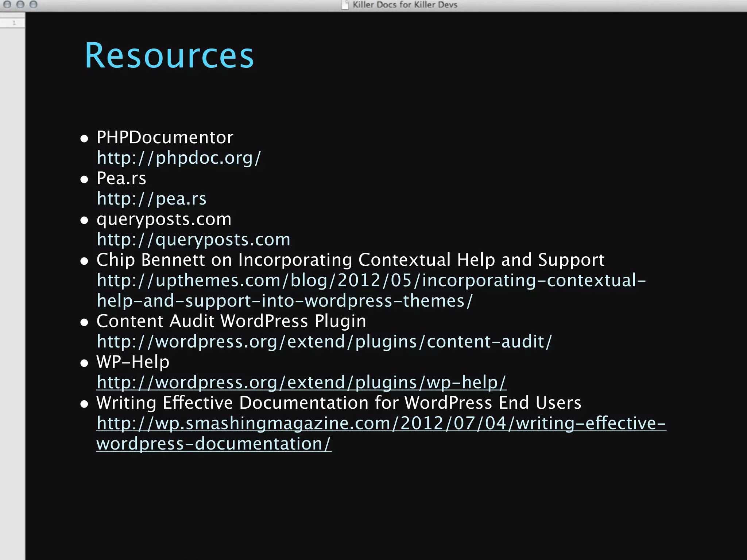This screenshot has width=747, height=560.
Task: Select the PHPDocumentor bullet text
Action: pos(165,137)
